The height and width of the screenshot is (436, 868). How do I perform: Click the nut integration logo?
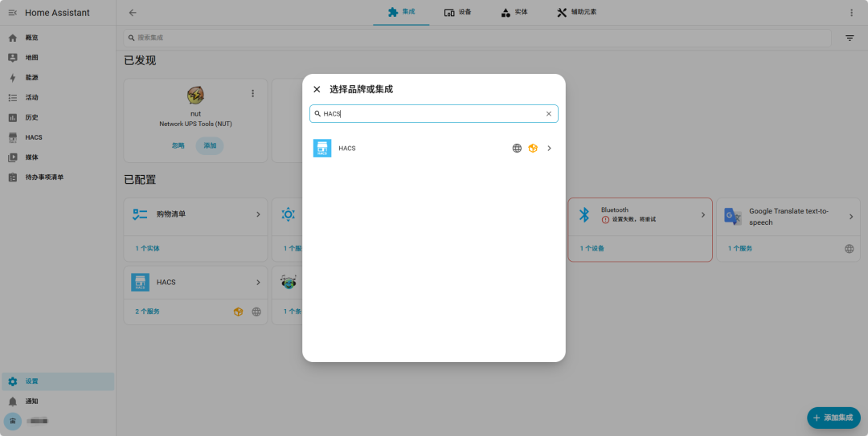[195, 96]
